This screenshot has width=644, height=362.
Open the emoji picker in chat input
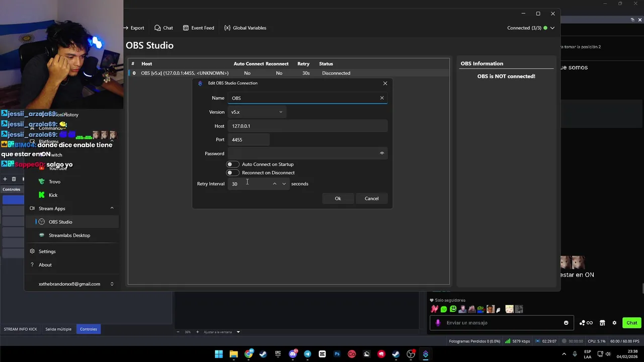pyautogui.click(x=566, y=323)
